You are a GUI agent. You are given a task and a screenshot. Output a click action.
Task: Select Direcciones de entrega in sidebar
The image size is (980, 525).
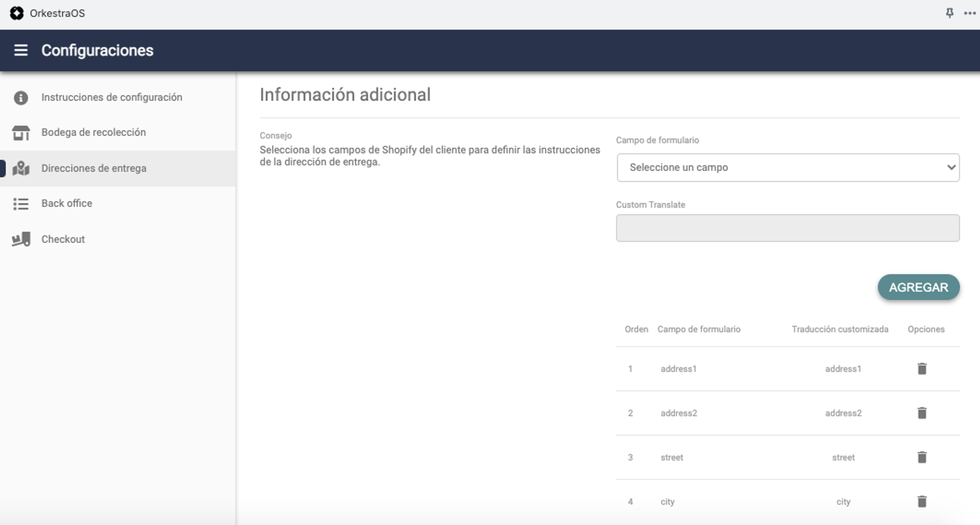tap(94, 168)
